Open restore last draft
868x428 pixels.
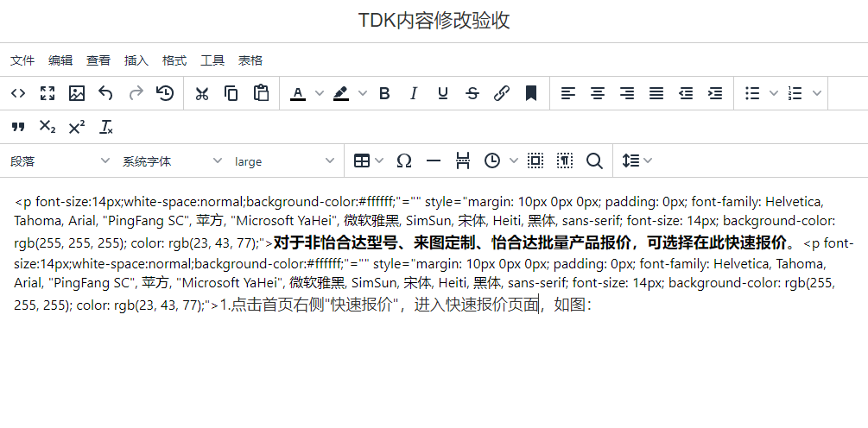pos(165,93)
